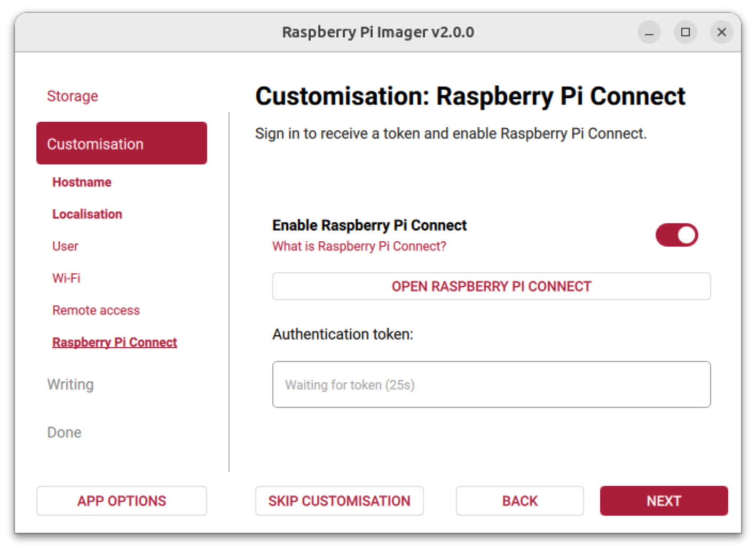Select Raspberry Pi Connect in the sidebar
Viewport: 756px width, 551px height.
pos(114,342)
